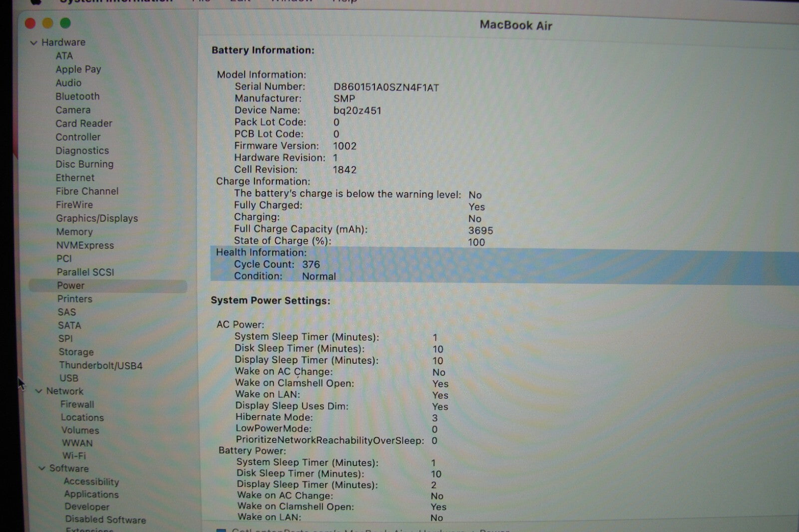Open the USB hardware entry
The height and width of the screenshot is (532, 799).
coord(69,378)
